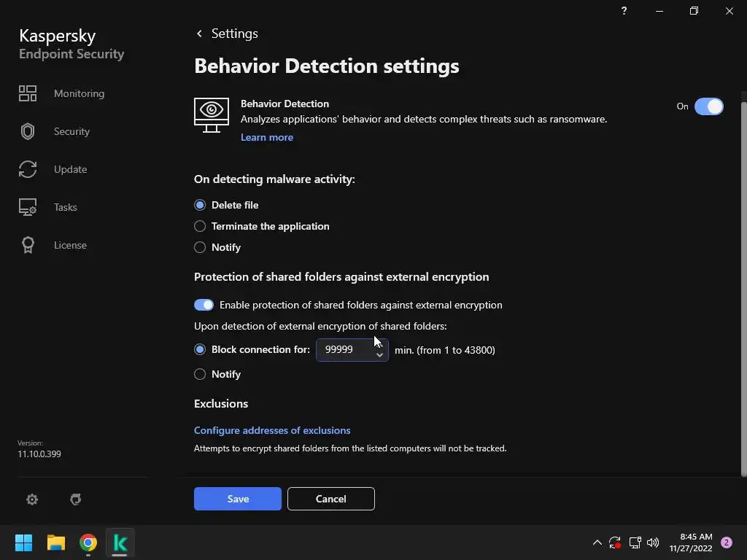Go back using the Settings chevron

(x=199, y=34)
